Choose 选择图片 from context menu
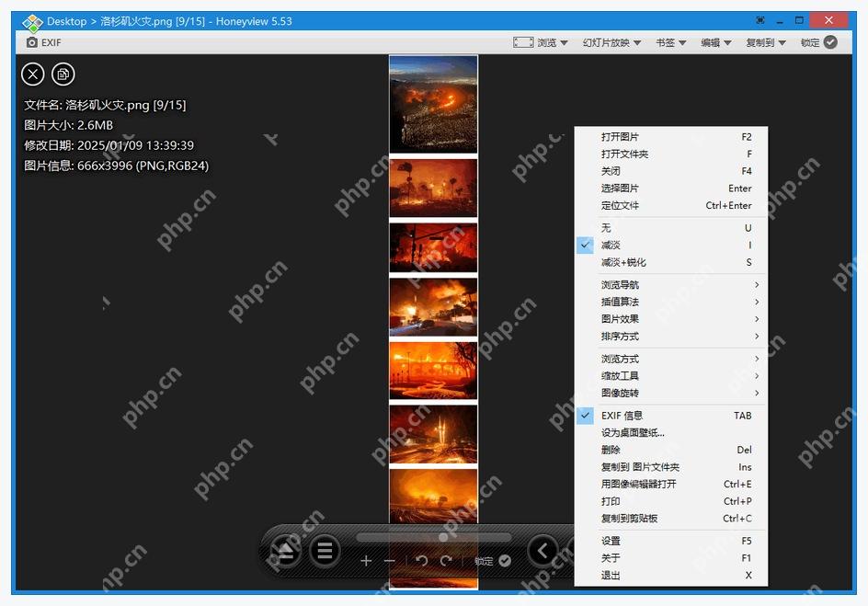Image resolution: width=868 pixels, height=606 pixels. click(671, 189)
